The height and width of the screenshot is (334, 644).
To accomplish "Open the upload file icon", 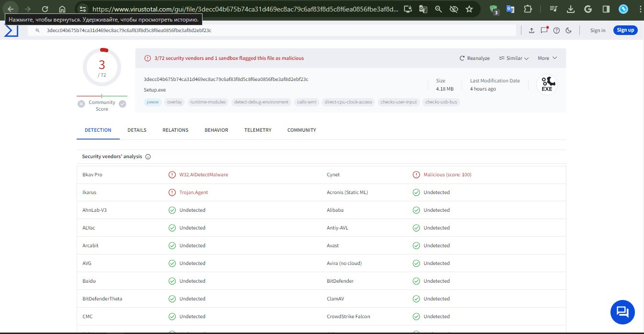I will pyautogui.click(x=531, y=30).
